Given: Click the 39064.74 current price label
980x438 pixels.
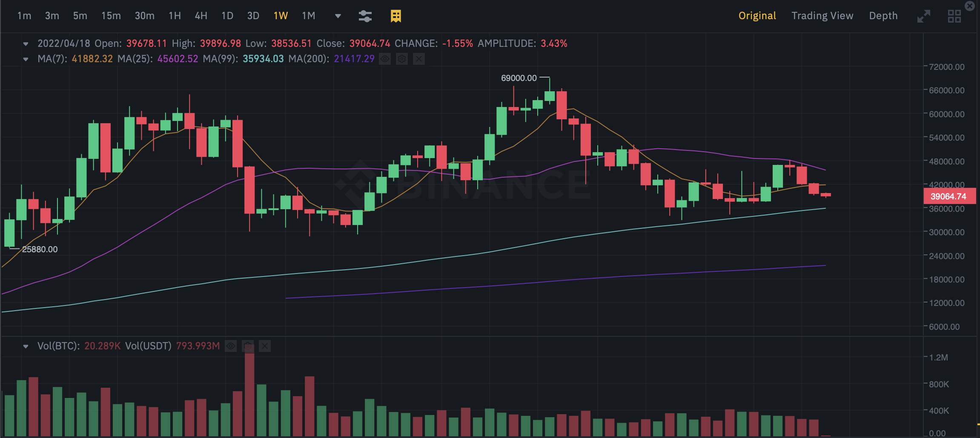Looking at the screenshot, I should click(x=949, y=196).
